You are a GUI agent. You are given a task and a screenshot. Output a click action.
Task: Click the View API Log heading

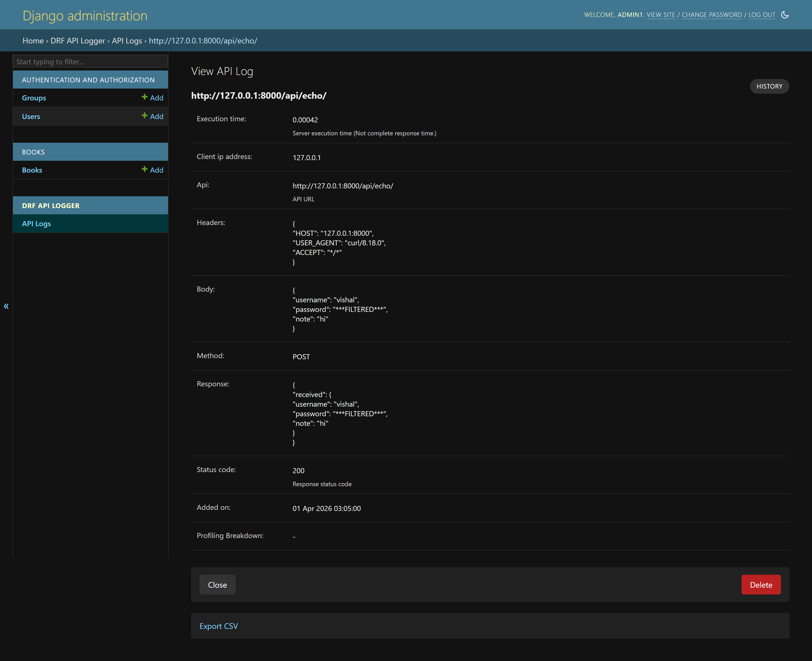click(x=222, y=72)
